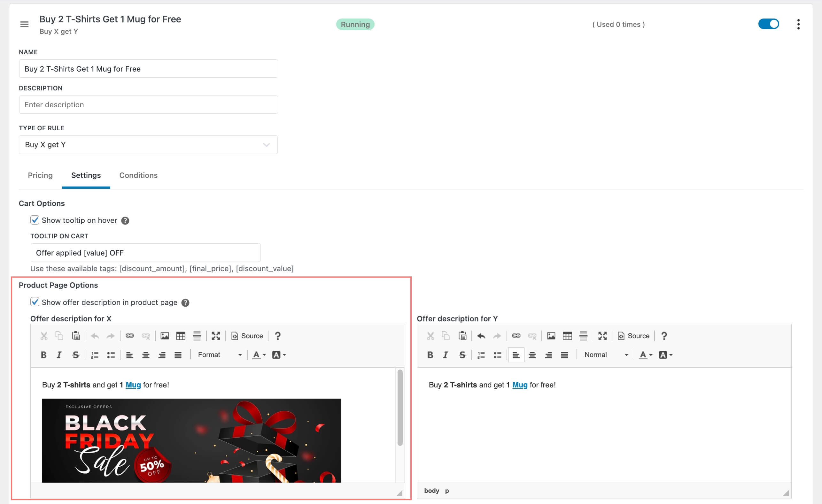Open Normal paragraph format dropdown in Offer Y
Viewport: 822px width, 504px height.
tap(606, 355)
